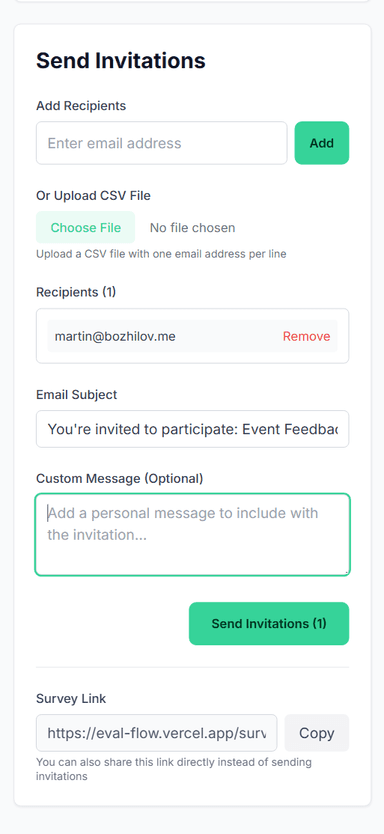
Task: Remove martin@bozhilov.me from the recipients
Action: coord(306,336)
